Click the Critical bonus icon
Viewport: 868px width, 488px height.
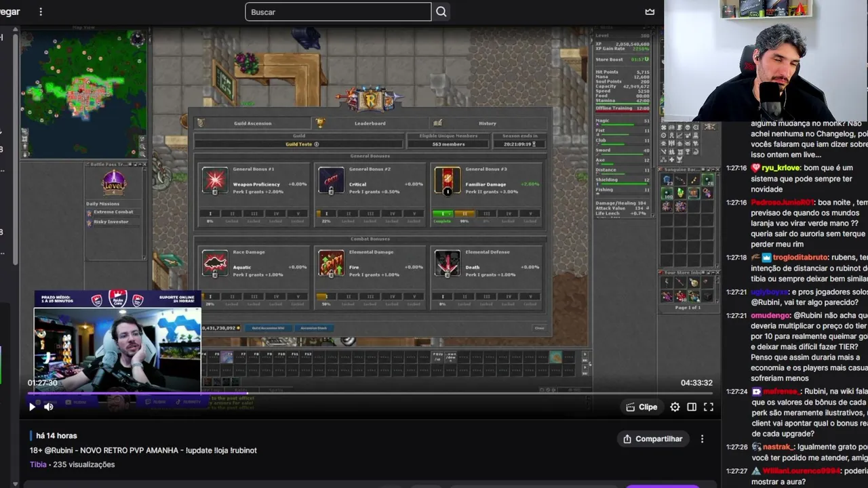332,180
